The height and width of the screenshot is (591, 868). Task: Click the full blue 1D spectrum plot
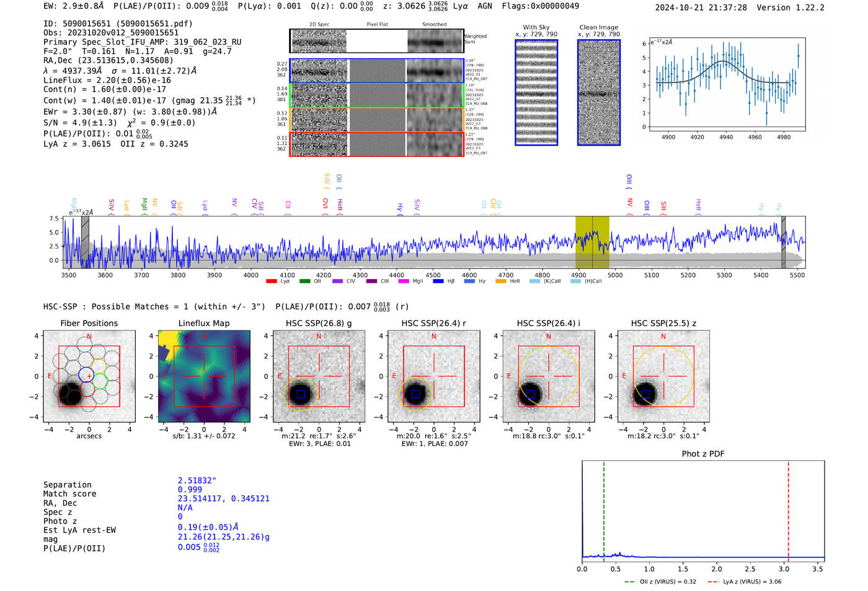pyautogui.click(x=433, y=242)
